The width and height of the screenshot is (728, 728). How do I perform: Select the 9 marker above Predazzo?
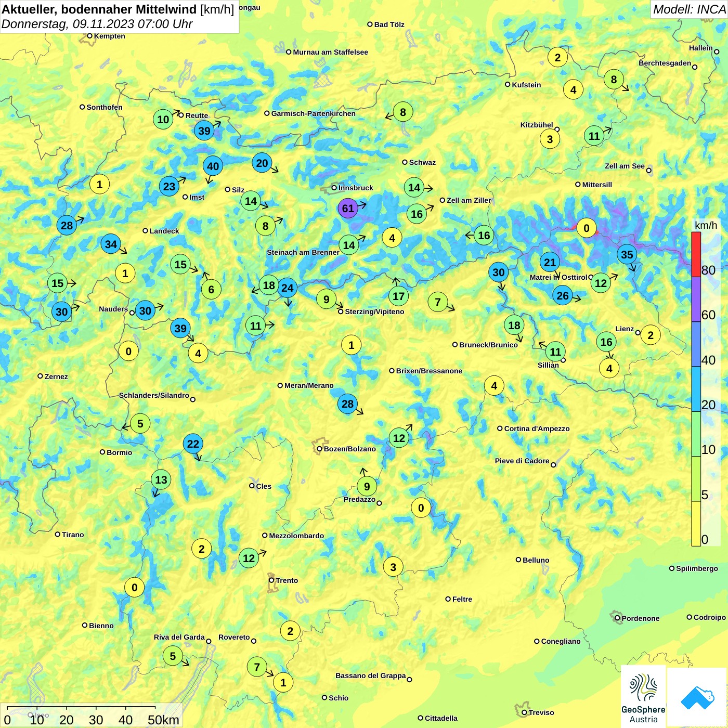(367, 487)
